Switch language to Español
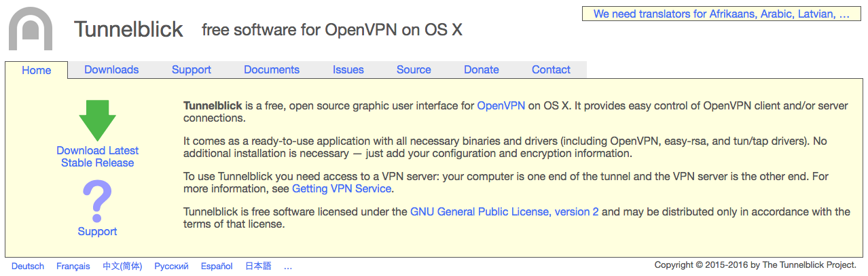 coord(217,266)
